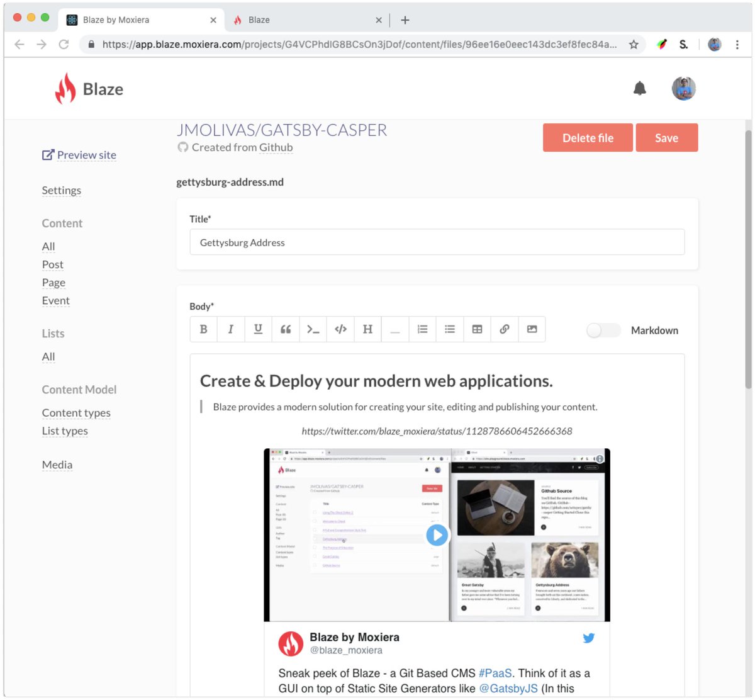Insert a blockquote using the quote icon
Viewport: 755px width, 700px height.
[x=286, y=329]
